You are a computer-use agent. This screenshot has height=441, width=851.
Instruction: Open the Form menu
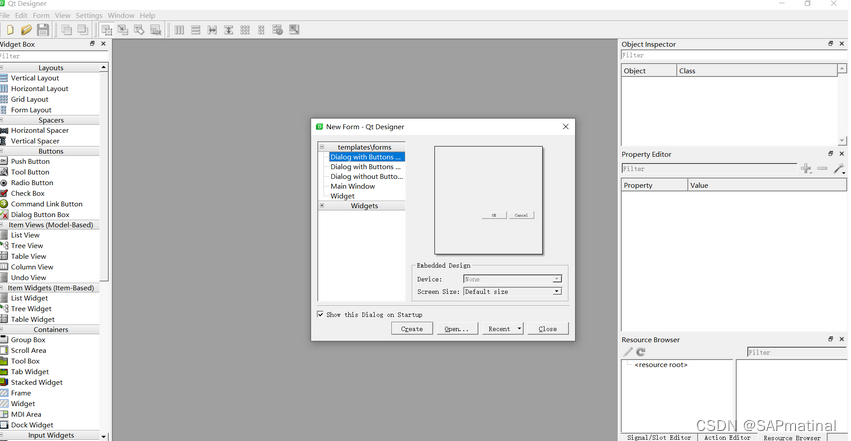[41, 15]
